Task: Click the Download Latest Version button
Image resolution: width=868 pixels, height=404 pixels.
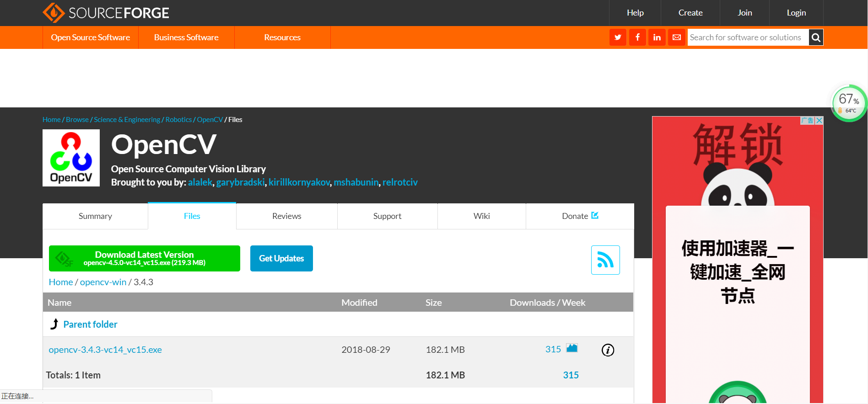Action: point(145,258)
